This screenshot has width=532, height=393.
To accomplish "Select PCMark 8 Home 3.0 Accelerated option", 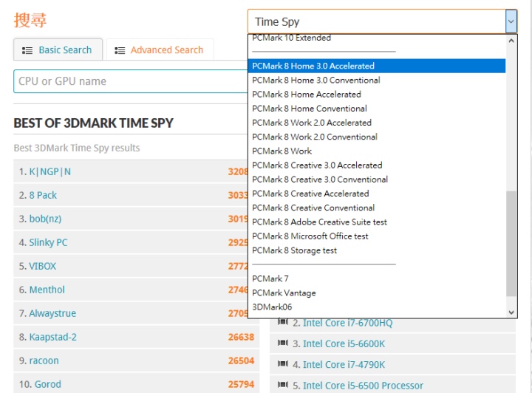I will click(x=313, y=66).
